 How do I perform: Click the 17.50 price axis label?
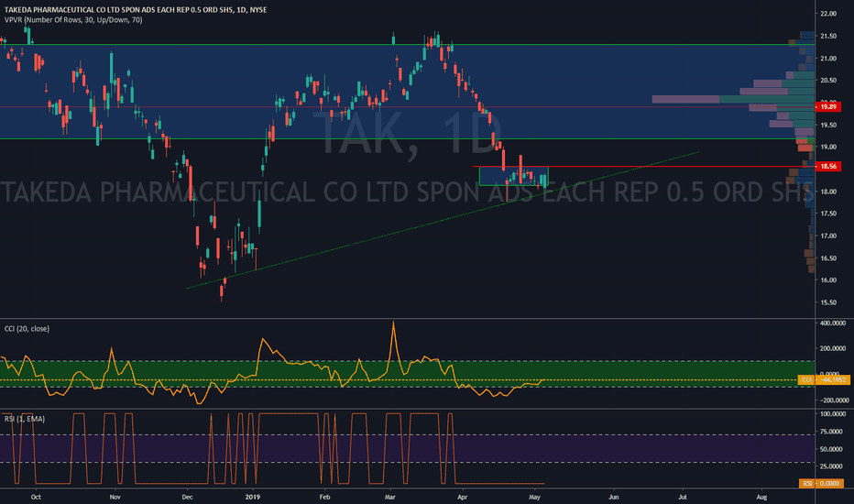point(828,214)
